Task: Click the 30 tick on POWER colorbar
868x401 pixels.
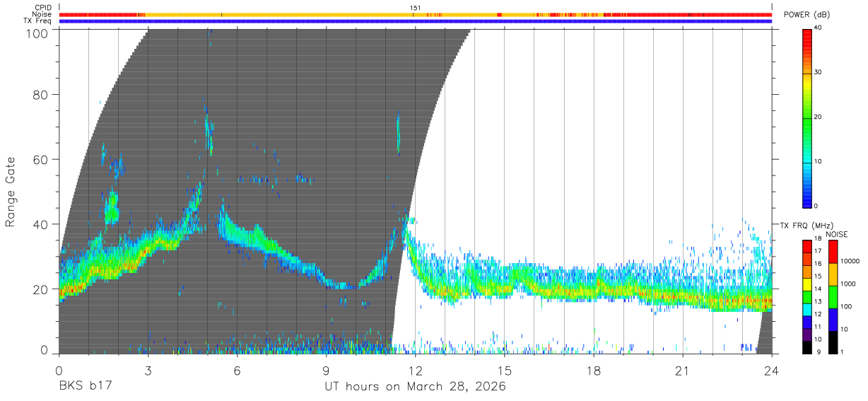Action: coord(819,72)
